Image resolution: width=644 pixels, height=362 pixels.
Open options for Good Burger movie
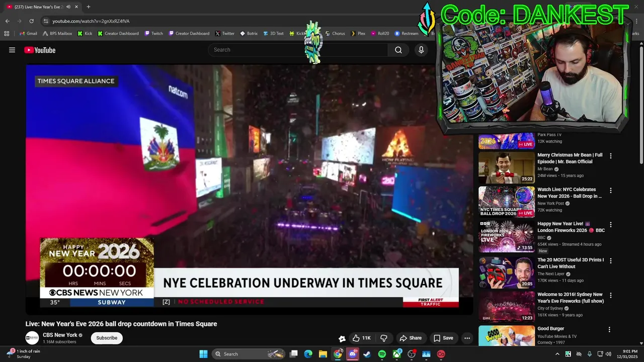[609, 330]
